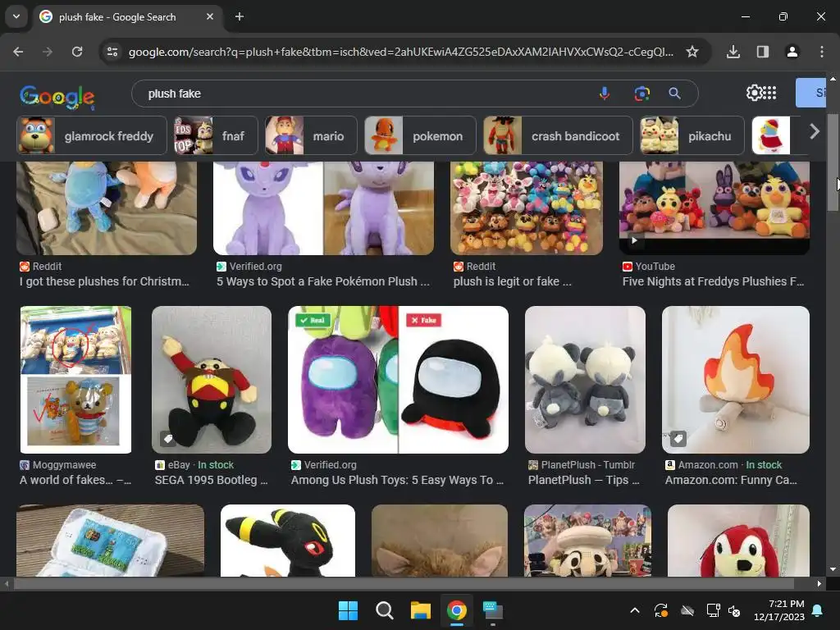
Task: Open Espeon Pokémon plush comparison image
Action: (323, 208)
